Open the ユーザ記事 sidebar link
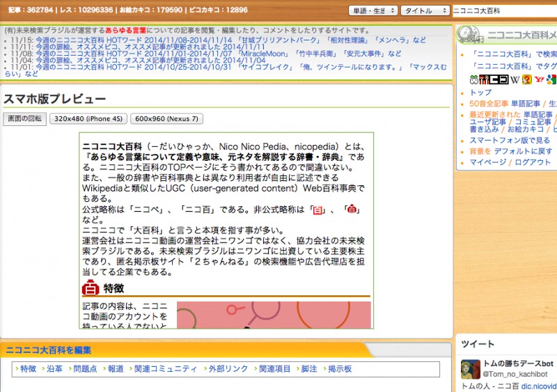 click(x=487, y=122)
